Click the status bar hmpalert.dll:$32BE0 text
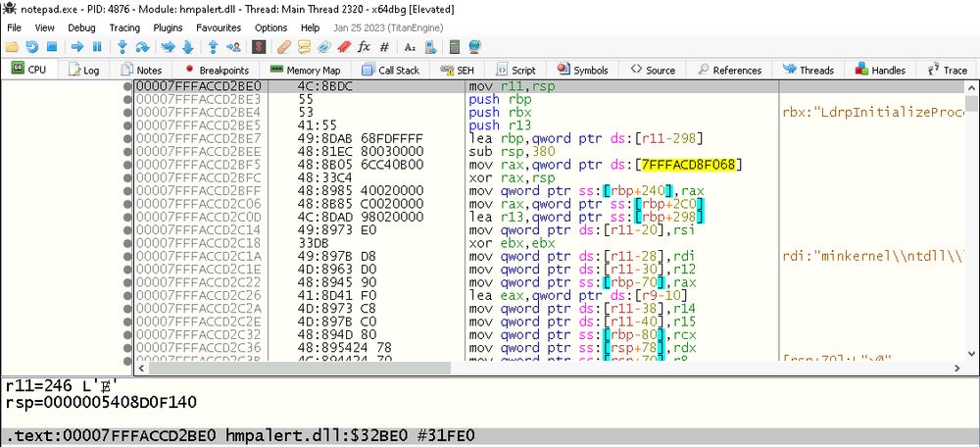 tap(318, 435)
